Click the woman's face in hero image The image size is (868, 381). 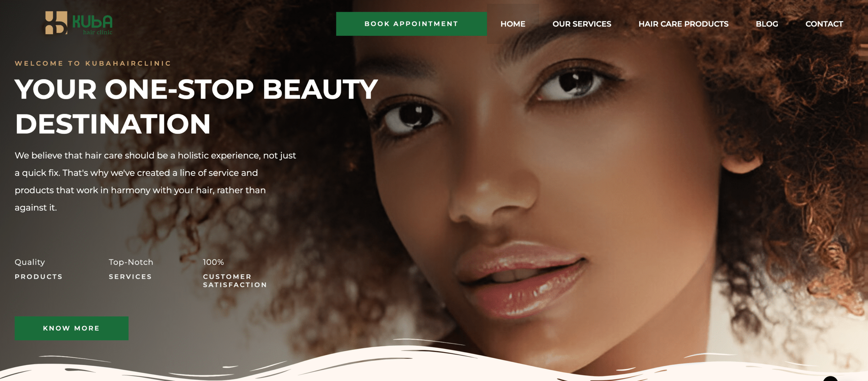pos(542,186)
